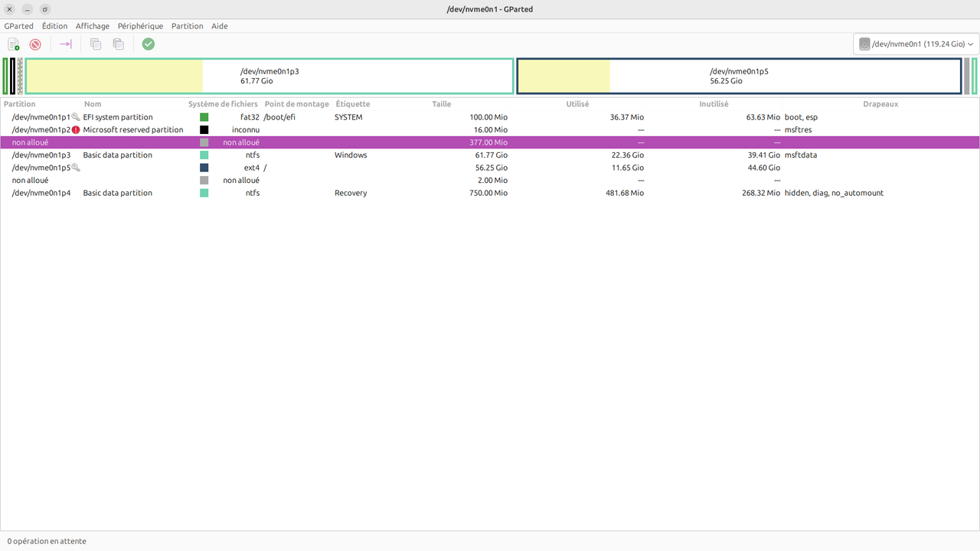Click the 61.77 Gio size cell
The image size is (980, 551).
coord(492,155)
